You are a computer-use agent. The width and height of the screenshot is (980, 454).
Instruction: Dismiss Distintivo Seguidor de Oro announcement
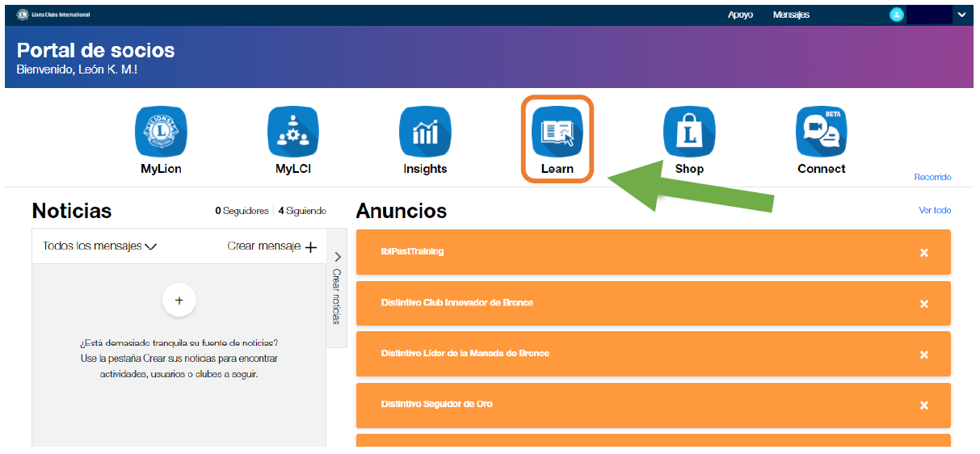(924, 406)
